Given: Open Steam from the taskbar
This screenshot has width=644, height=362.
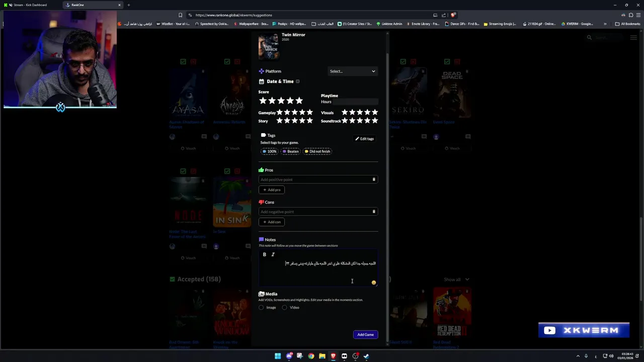Looking at the screenshot, I should (366, 356).
